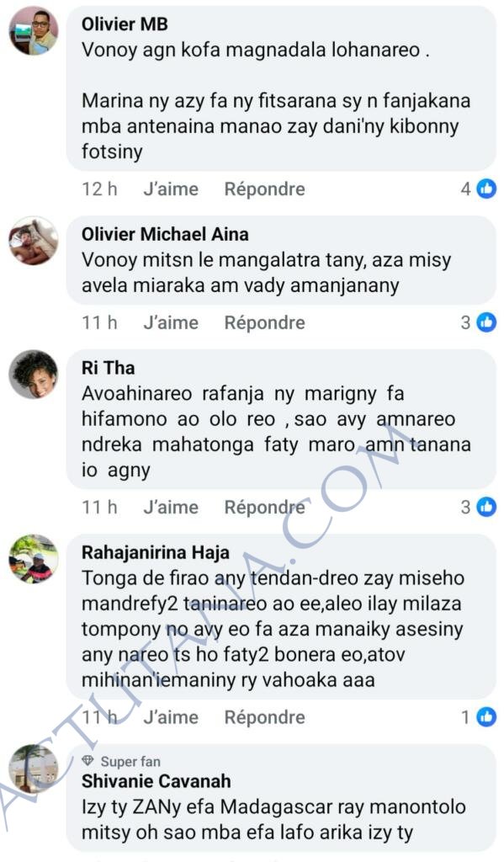Open Olivier MB's name link
This screenshot has height=862, width=504.
click(x=125, y=24)
